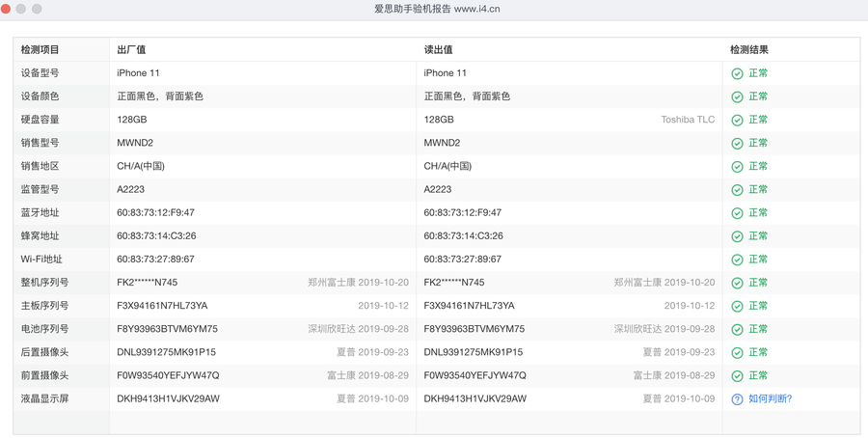The image size is (868, 438).
Task: Click the green check icon in 蓝牙地址 row
Action: [x=737, y=213]
